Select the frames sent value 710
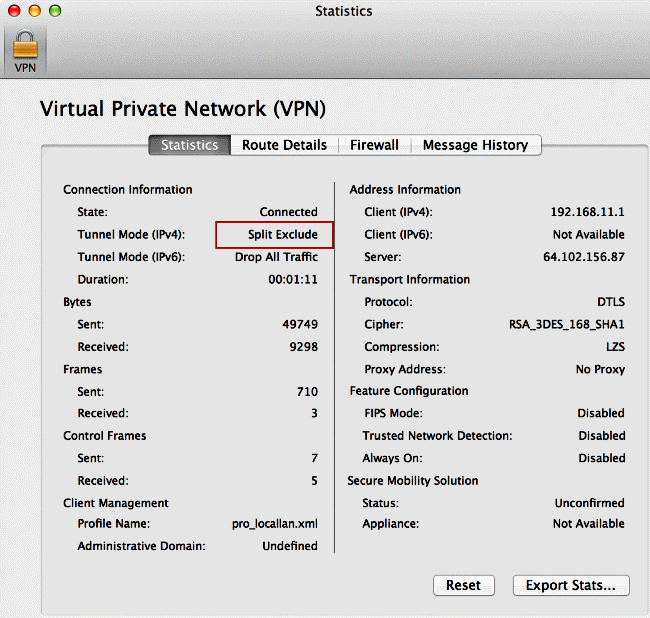Screen dimensions: 650x618 click(x=307, y=392)
